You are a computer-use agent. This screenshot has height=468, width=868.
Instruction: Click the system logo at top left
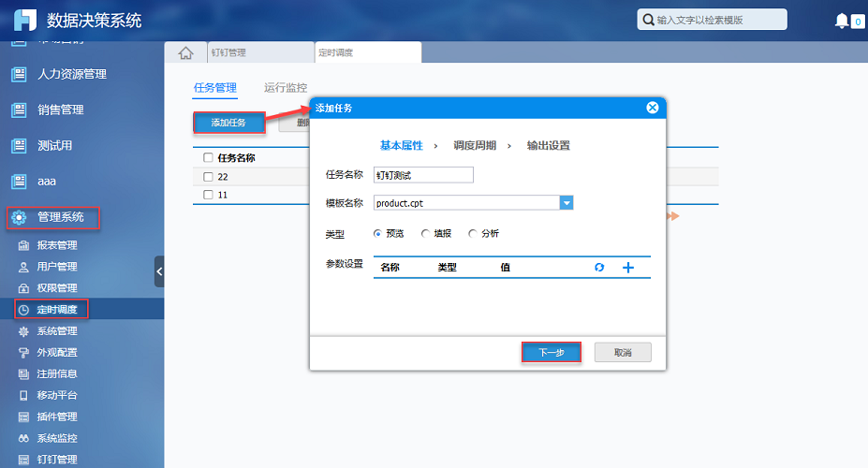pyautogui.click(x=25, y=20)
